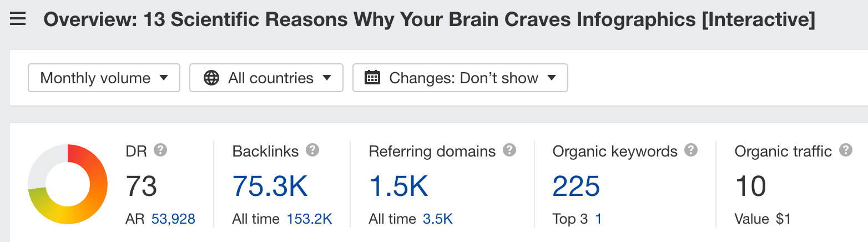The image size is (868, 242).
Task: Click the all time referring domains 3.5K
Action: tap(438, 219)
